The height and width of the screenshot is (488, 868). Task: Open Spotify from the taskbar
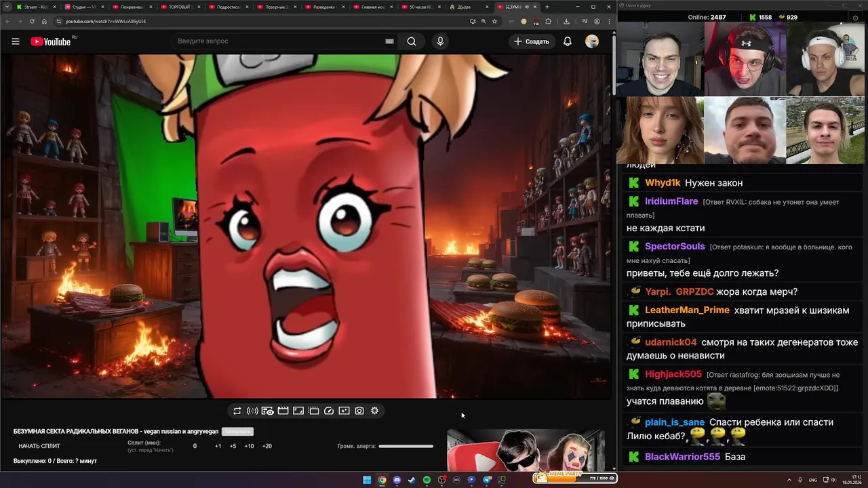click(x=427, y=480)
